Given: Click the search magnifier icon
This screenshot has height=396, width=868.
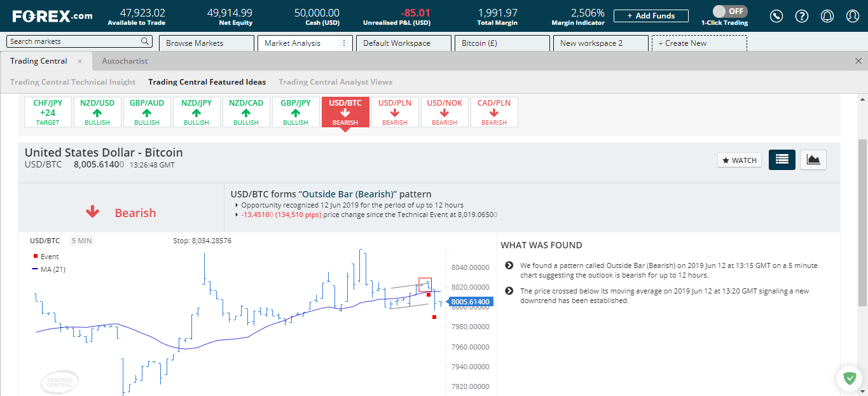Looking at the screenshot, I should (145, 41).
